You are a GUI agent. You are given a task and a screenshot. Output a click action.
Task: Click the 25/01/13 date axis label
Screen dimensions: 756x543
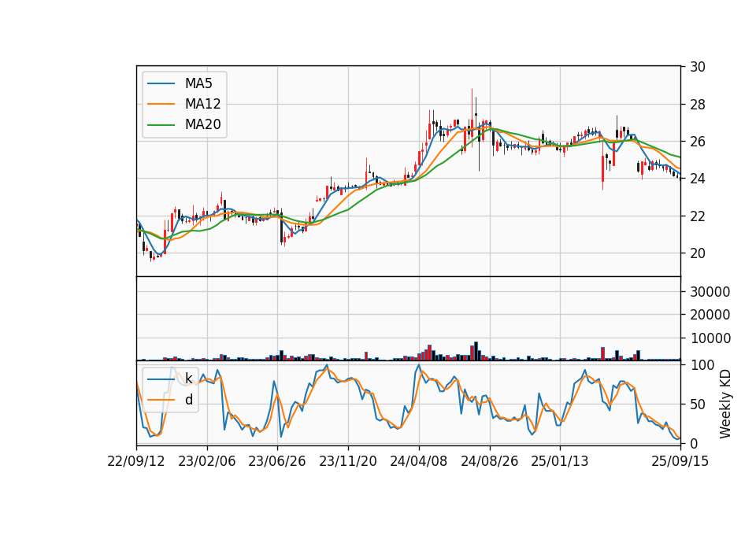(560, 461)
